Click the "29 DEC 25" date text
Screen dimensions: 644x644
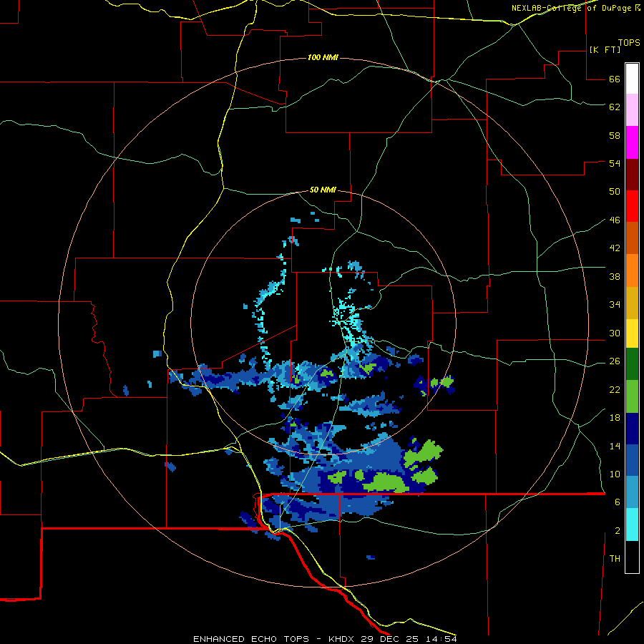391,639
